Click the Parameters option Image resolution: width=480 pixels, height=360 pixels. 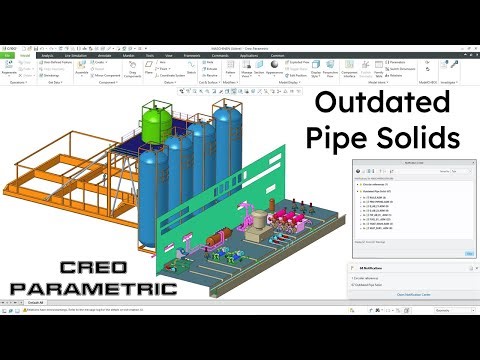pyautogui.click(x=395, y=62)
